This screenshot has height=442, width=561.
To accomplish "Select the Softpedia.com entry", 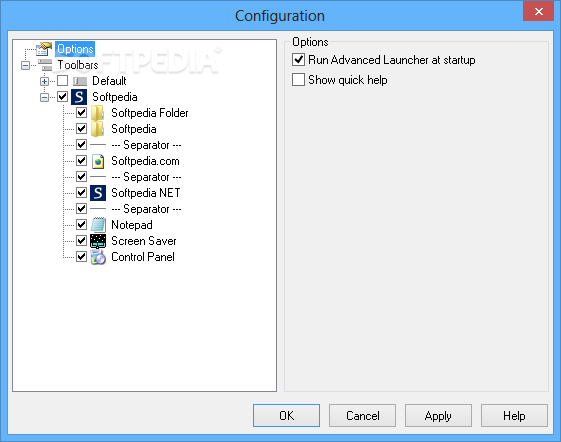I will (145, 161).
